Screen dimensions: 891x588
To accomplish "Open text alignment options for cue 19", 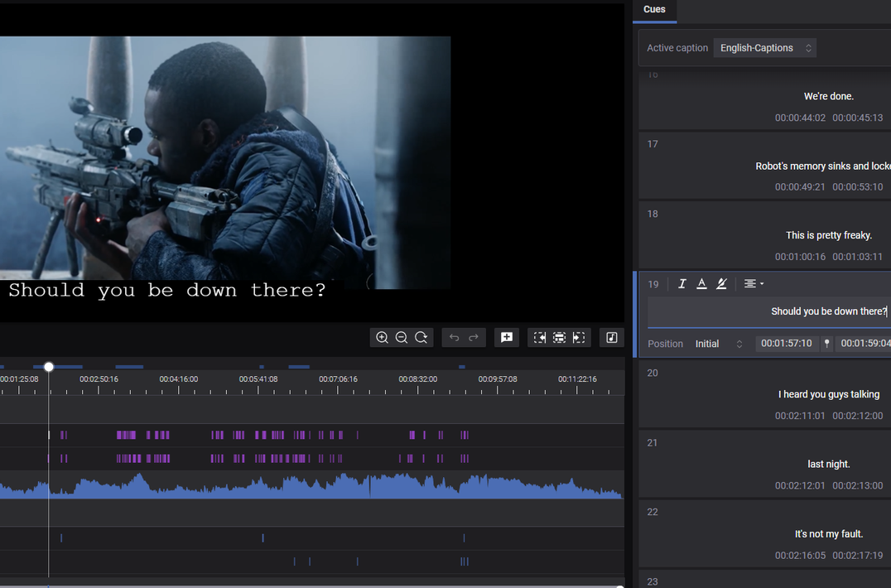I will pyautogui.click(x=754, y=283).
